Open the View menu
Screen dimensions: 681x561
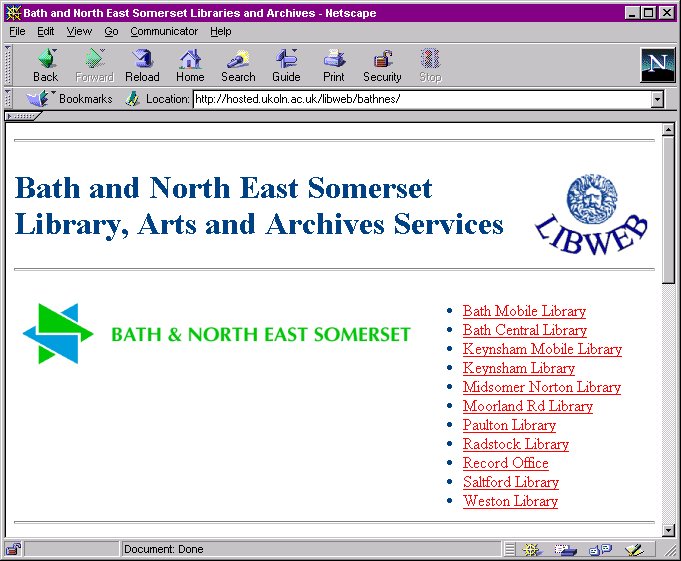pos(79,31)
